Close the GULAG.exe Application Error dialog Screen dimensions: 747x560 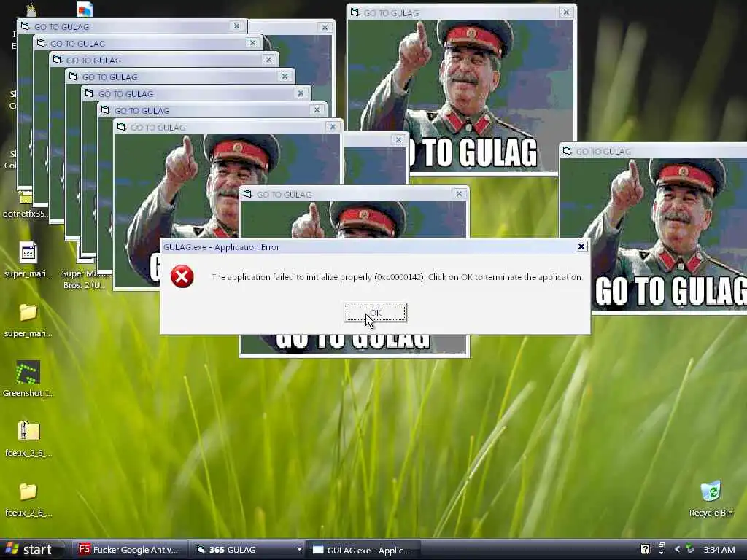tap(581, 246)
